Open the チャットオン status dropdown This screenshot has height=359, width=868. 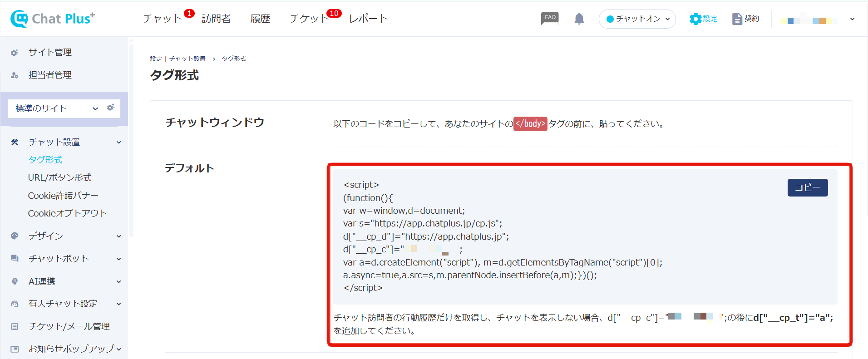point(637,19)
